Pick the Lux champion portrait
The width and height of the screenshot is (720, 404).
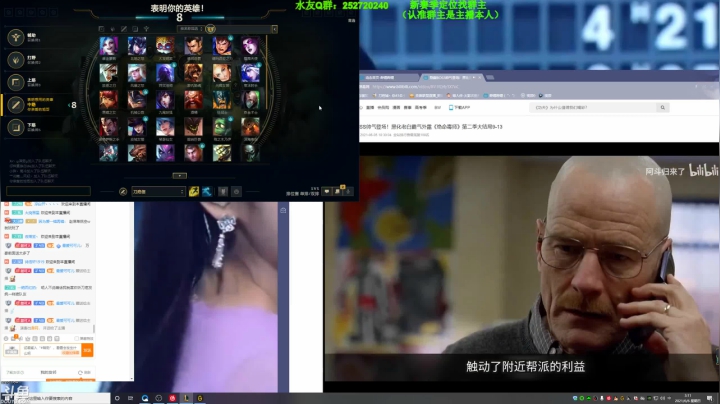click(222, 73)
